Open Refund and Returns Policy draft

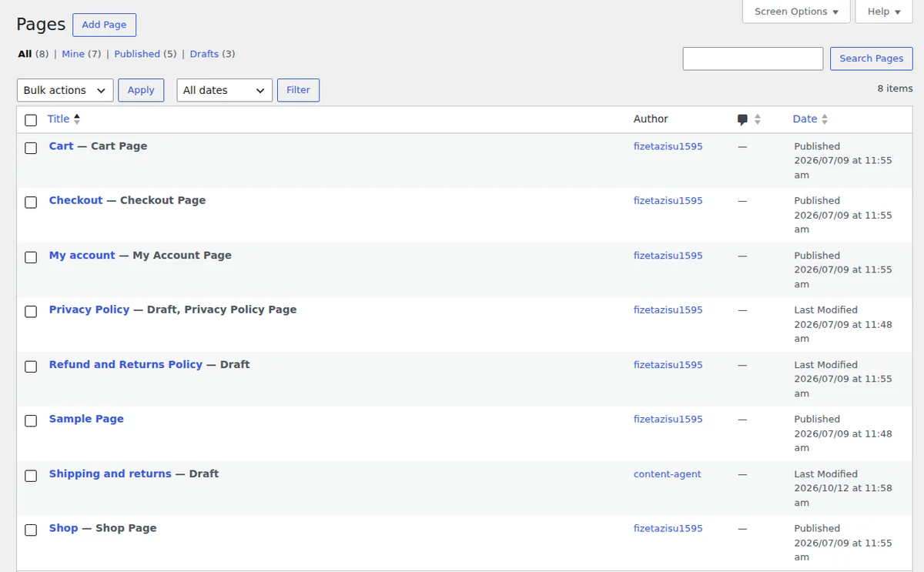(126, 365)
